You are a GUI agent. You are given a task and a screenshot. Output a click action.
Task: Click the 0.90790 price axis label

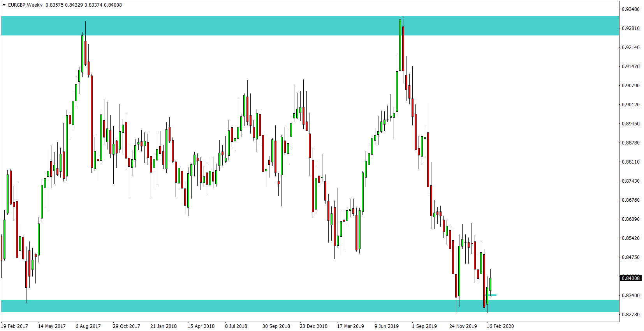pyautogui.click(x=630, y=85)
